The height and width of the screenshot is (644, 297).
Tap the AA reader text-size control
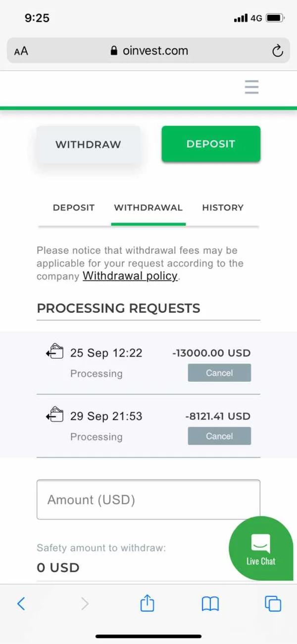point(21,51)
